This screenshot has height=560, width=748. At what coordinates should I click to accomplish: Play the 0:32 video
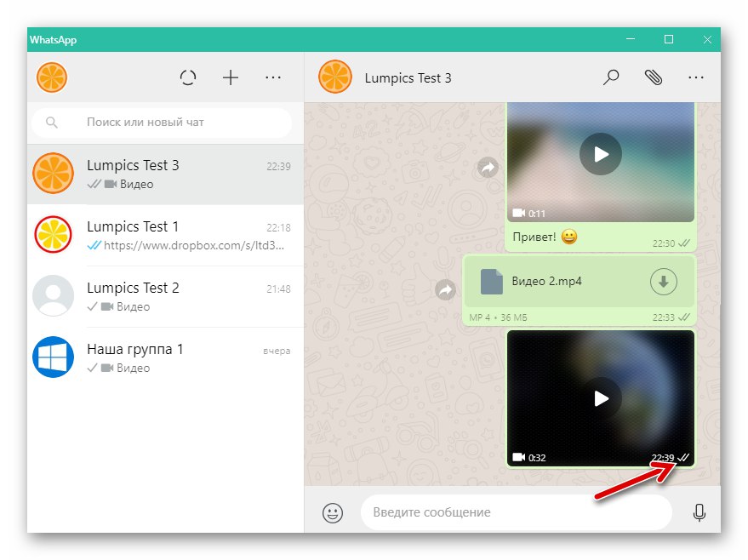point(601,398)
